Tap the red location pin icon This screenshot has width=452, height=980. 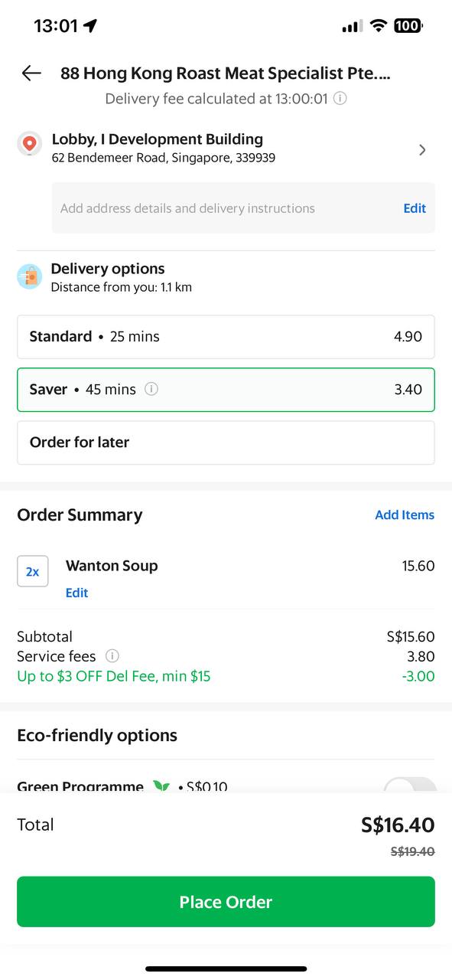click(x=30, y=143)
